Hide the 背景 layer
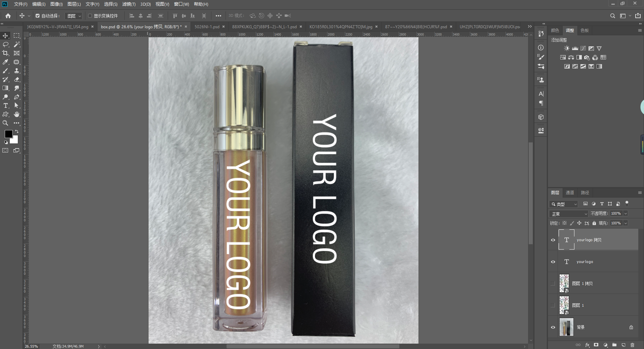 coord(553,327)
